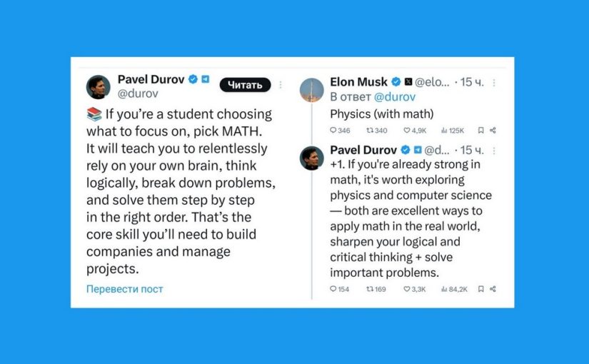The height and width of the screenshot is (364, 589).
Task: Bookmark Elon Musk's Physics reply
Action: click(x=480, y=131)
